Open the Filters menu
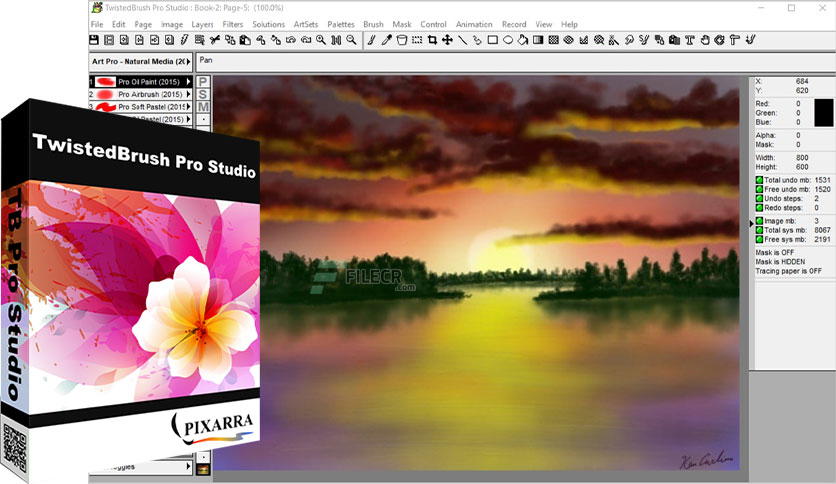This screenshot has height=484, width=836. pos(232,24)
